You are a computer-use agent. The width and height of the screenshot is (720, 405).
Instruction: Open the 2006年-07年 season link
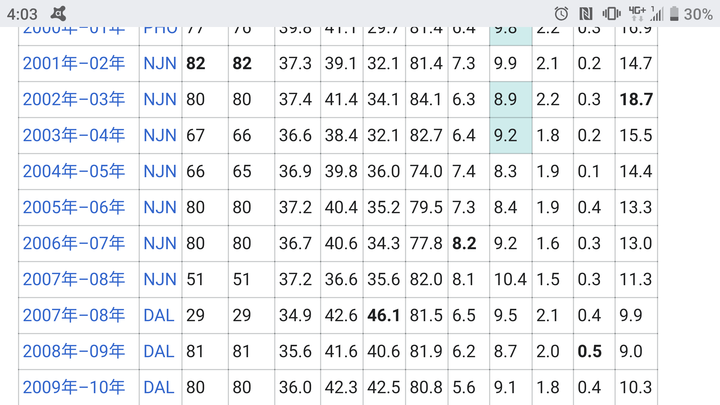pos(74,243)
